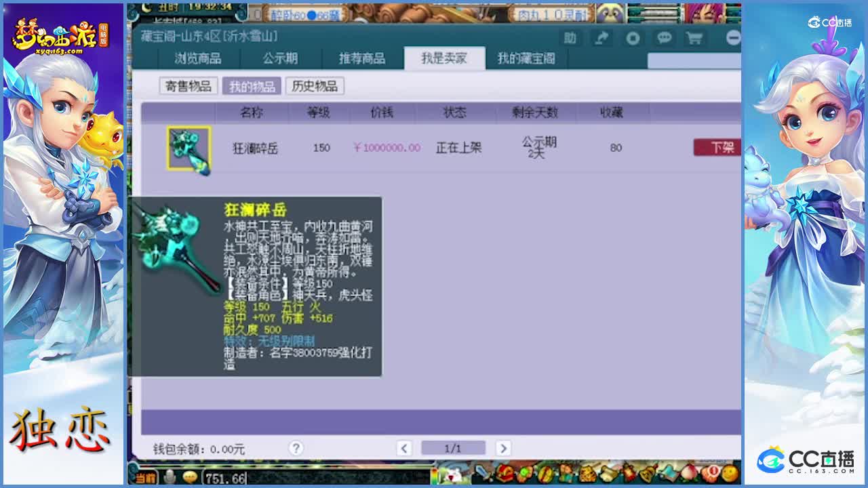The width and height of the screenshot is (868, 488).
Task: Go to previous page arrow
Action: pyautogui.click(x=404, y=448)
